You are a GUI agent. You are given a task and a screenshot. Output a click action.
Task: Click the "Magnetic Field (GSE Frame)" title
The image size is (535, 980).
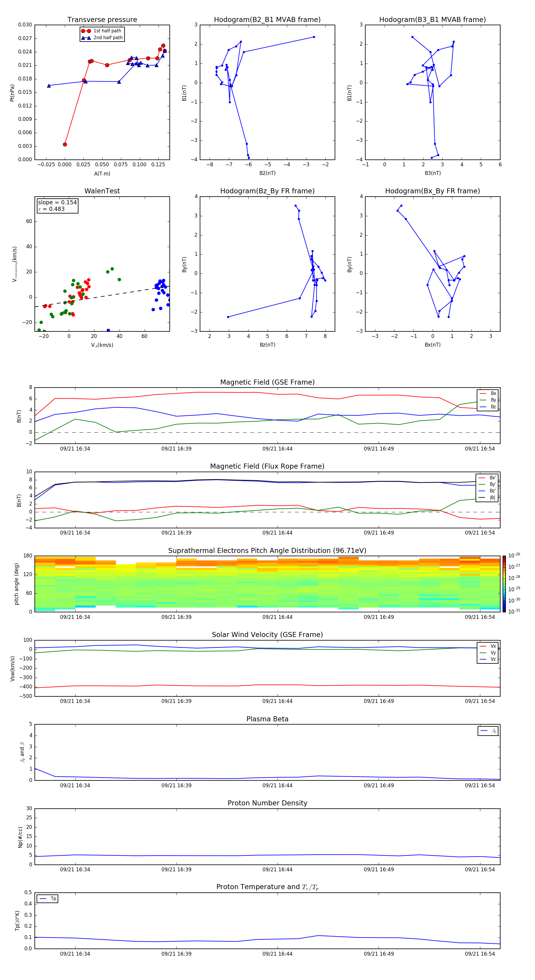[x=267, y=382]
